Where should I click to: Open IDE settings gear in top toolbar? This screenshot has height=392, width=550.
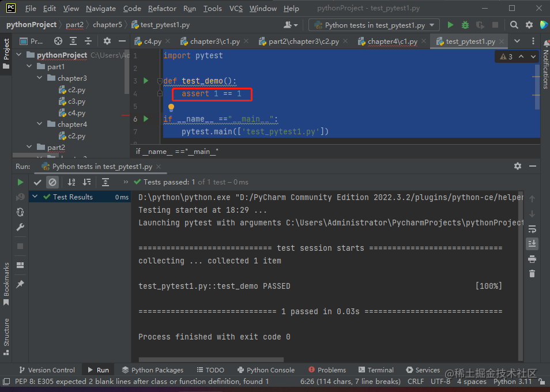pos(529,25)
